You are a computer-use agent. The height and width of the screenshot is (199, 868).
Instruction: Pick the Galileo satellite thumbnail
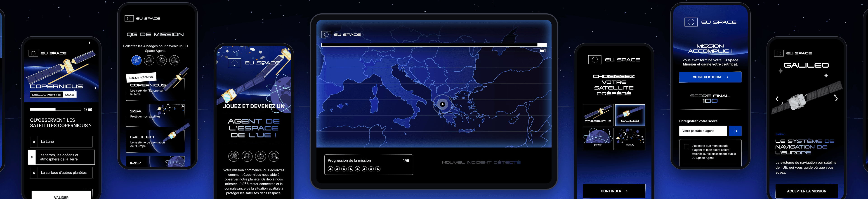(630, 115)
